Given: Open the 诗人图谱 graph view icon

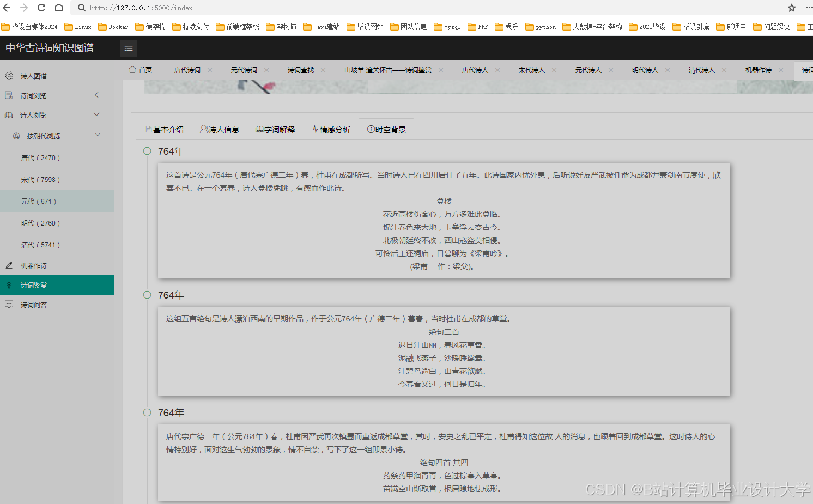Looking at the screenshot, I should point(9,76).
